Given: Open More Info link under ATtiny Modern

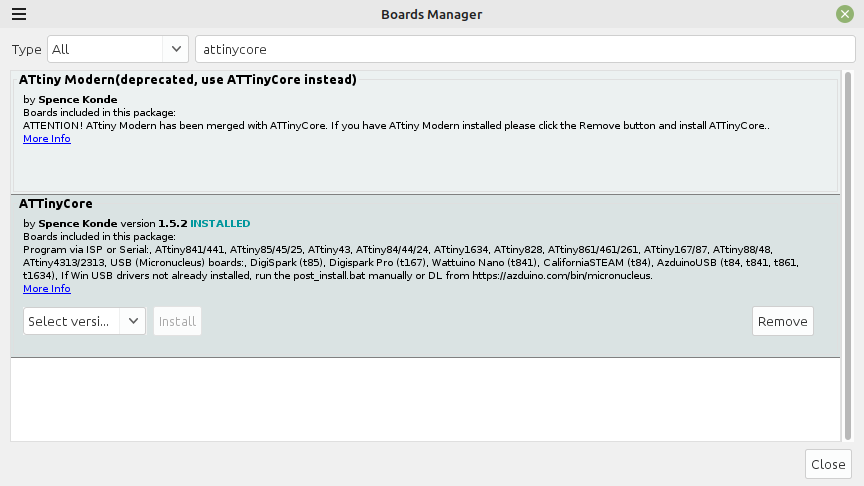Looking at the screenshot, I should 47,139.
